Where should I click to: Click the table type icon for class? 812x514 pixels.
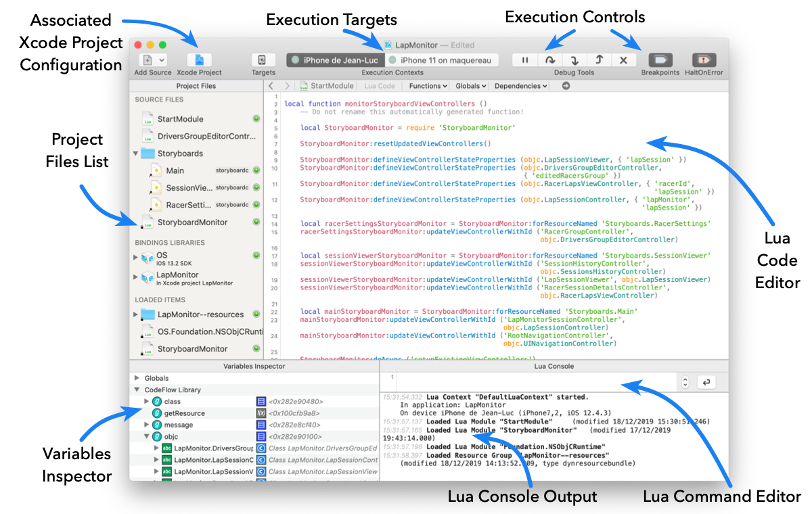(x=261, y=402)
